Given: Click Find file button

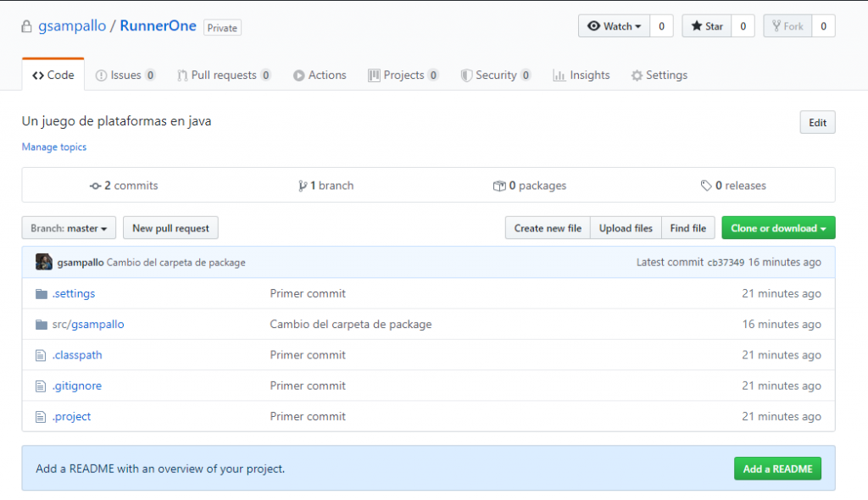Looking at the screenshot, I should (x=688, y=228).
